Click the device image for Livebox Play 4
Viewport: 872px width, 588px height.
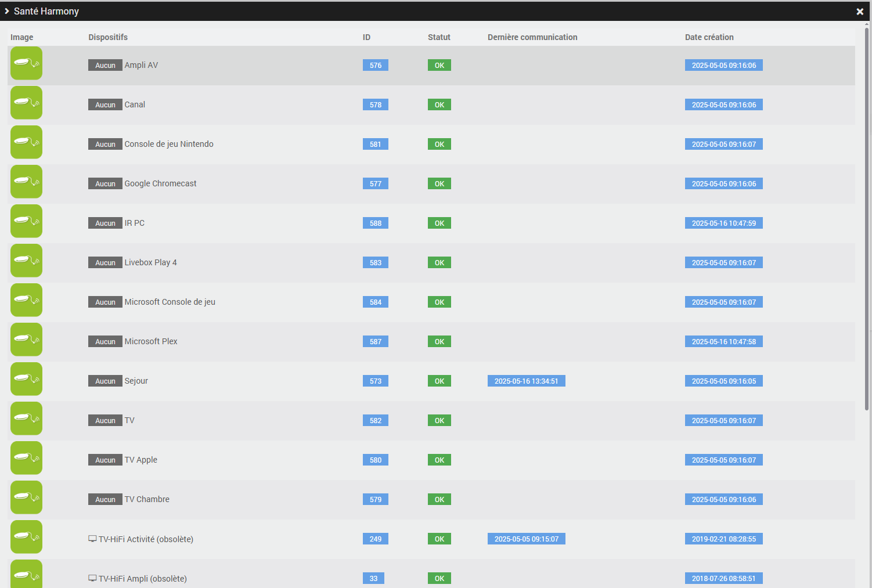click(26, 261)
